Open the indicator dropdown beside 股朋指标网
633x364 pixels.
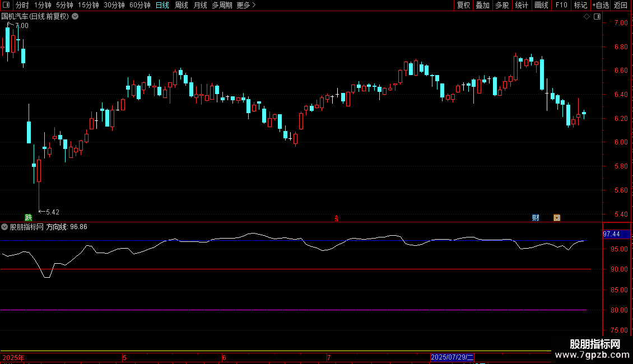point(4,227)
